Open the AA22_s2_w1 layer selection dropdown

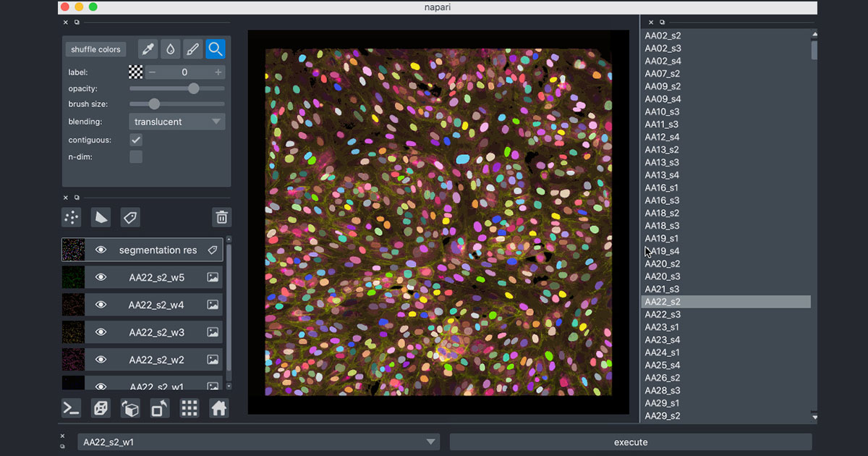pos(259,442)
